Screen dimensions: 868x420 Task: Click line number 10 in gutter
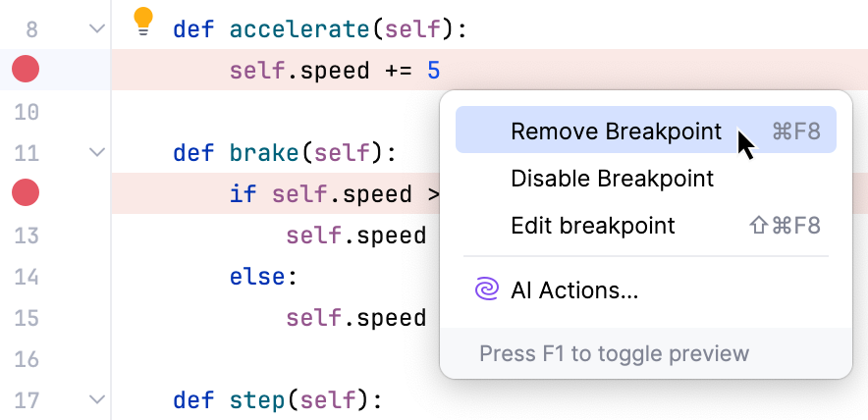[27, 112]
